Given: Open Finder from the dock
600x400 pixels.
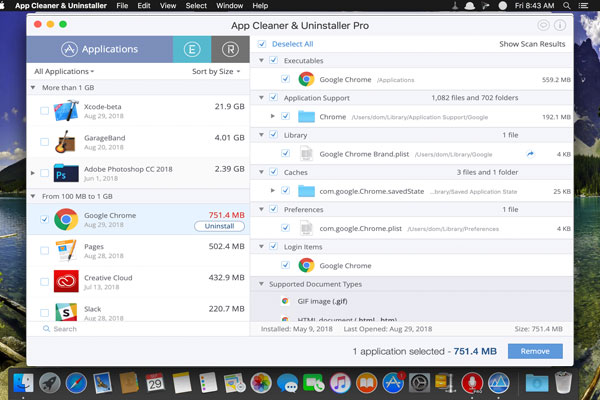Looking at the screenshot, I should coord(21,381).
